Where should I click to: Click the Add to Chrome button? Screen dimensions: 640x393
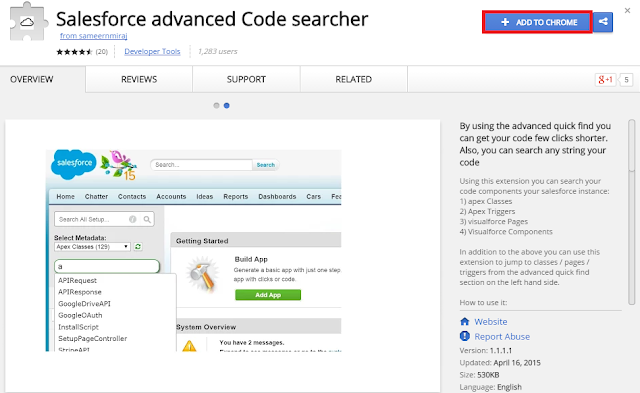tap(537, 22)
